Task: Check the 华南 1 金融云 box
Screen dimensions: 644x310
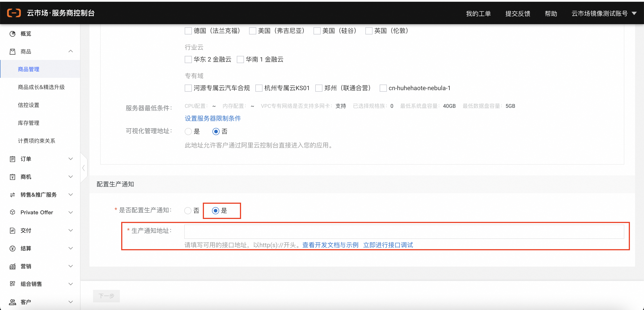Action: pyautogui.click(x=240, y=59)
